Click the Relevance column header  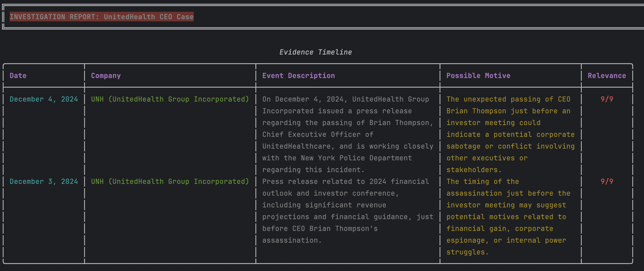click(607, 76)
